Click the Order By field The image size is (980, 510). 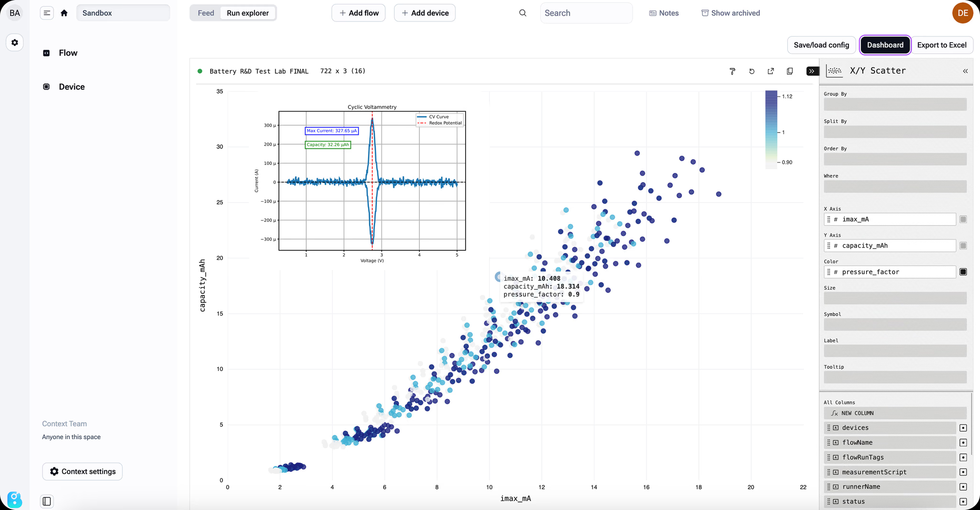895,159
